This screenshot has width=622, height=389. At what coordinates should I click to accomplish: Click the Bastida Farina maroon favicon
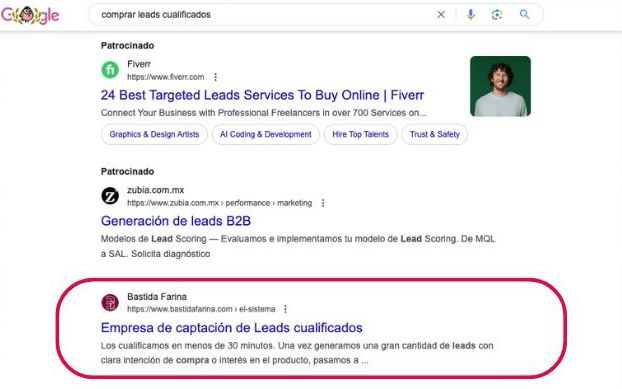tap(110, 303)
